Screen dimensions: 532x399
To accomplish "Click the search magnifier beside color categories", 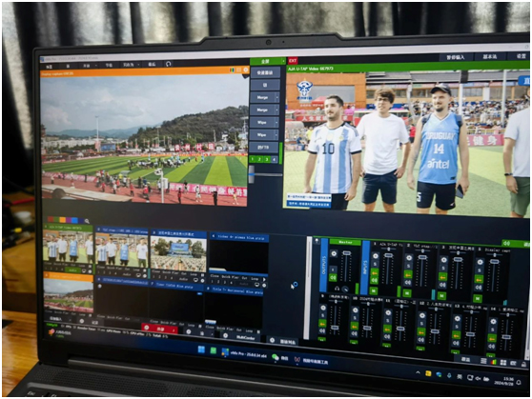I will (87, 221).
